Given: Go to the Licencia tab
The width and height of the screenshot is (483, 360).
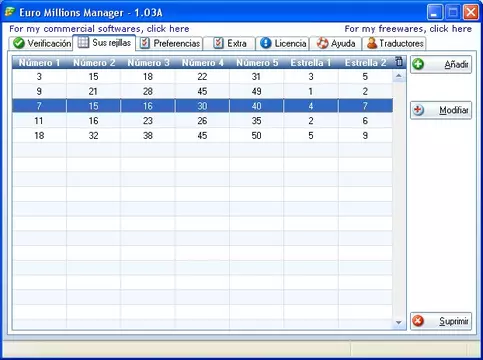Looking at the screenshot, I should 283,43.
